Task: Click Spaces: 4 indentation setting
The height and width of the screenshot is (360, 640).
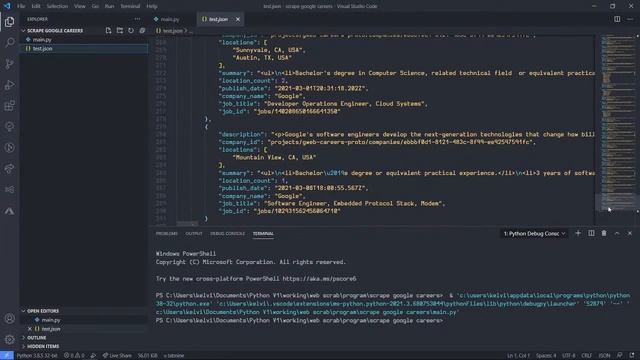Action: coord(546,356)
